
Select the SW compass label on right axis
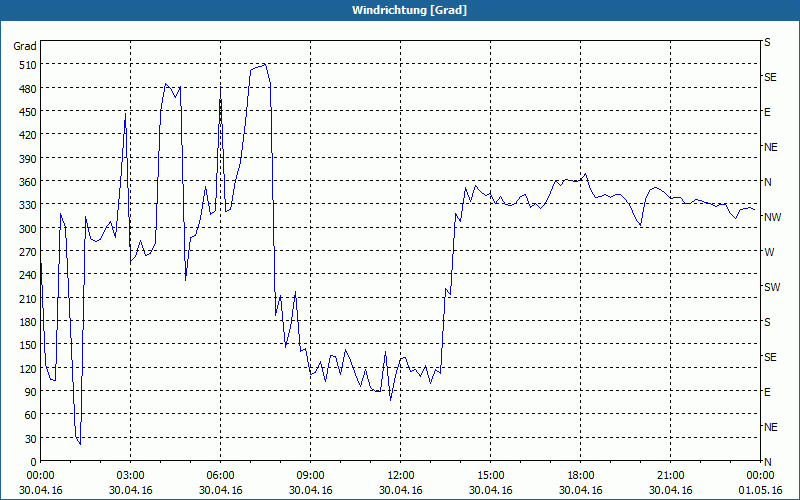[772, 287]
